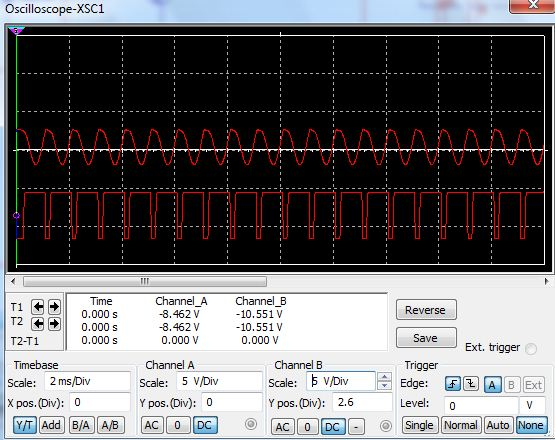Image resolution: width=555 pixels, height=440 pixels.
Task: Click the Channel A Y pos. (Div) field
Action: [232, 402]
